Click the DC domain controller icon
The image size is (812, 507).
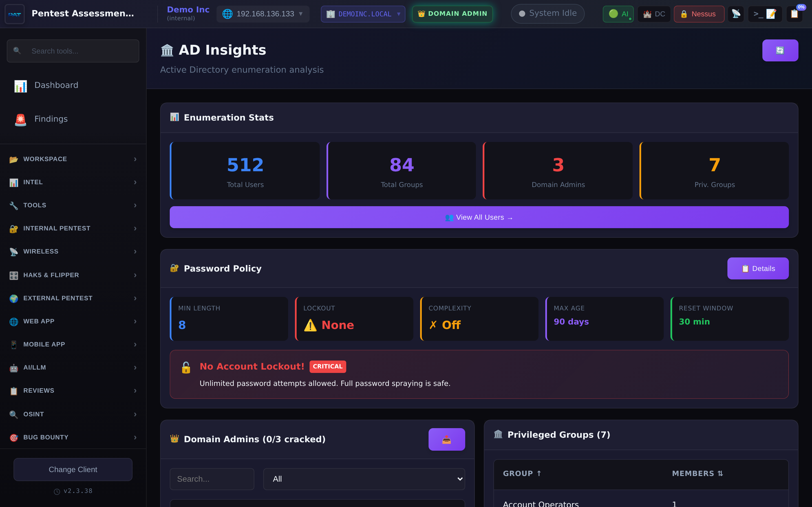pyautogui.click(x=654, y=14)
